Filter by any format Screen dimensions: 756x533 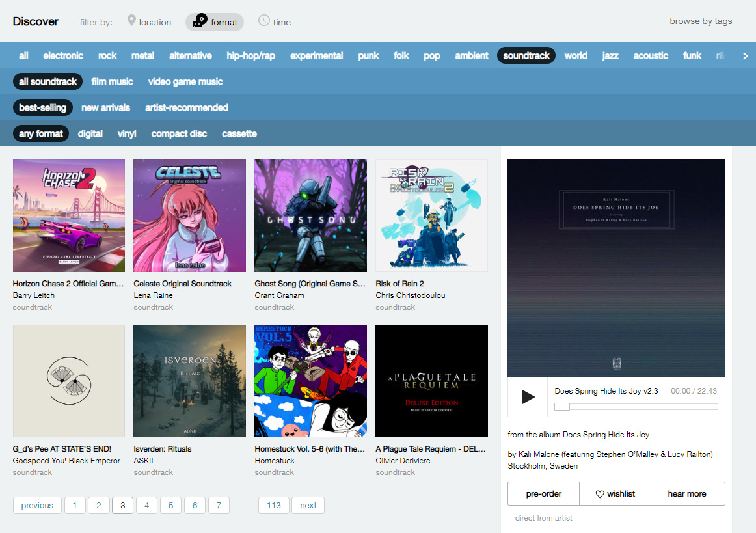tap(41, 134)
